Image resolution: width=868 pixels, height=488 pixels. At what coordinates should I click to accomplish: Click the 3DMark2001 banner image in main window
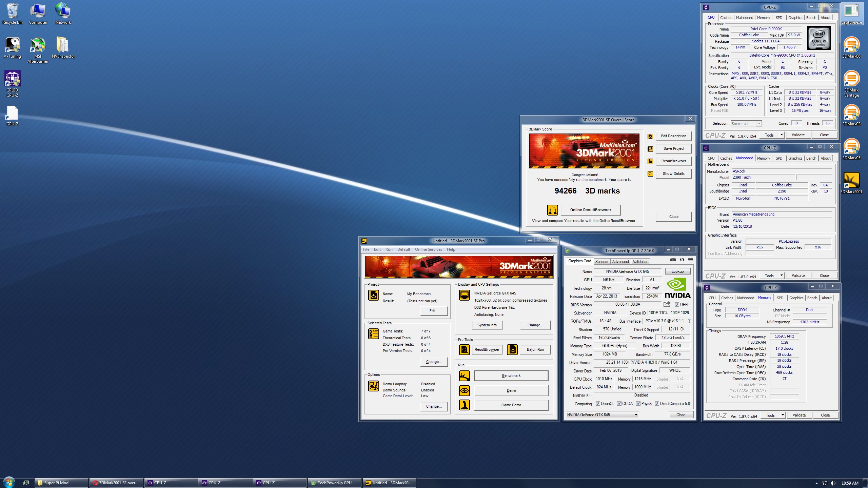tap(459, 267)
